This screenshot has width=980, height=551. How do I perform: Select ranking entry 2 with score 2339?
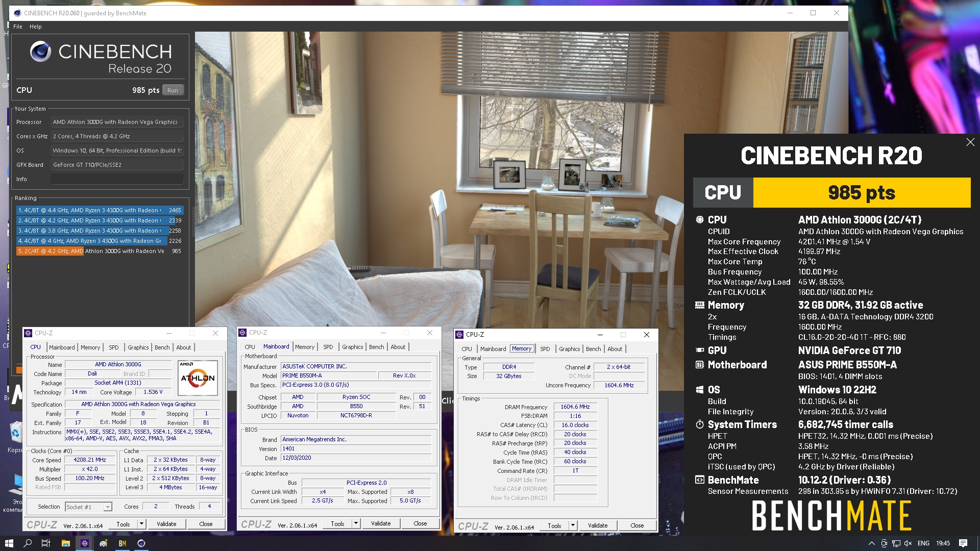point(100,220)
